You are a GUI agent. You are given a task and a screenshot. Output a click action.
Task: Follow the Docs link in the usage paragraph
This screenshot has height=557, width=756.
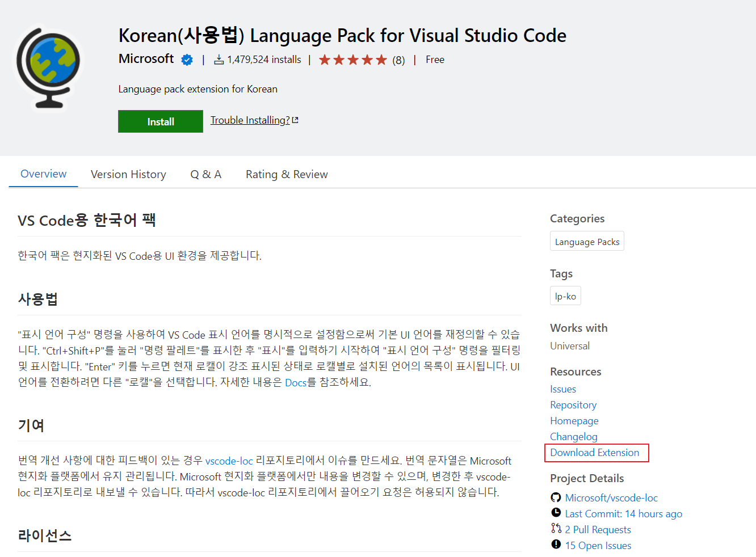296,383
